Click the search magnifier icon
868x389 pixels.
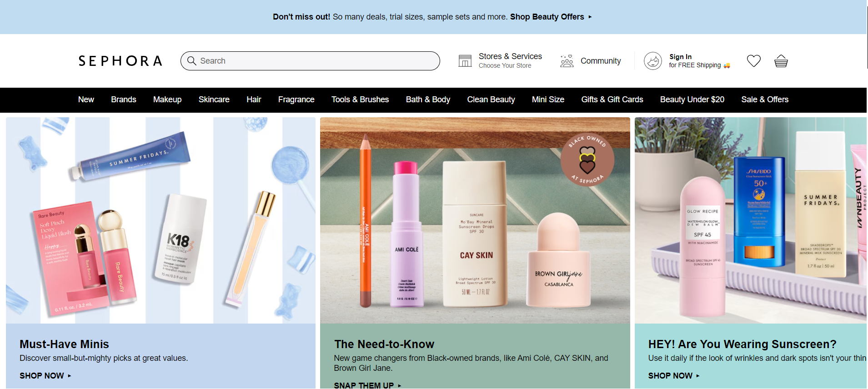tap(192, 61)
